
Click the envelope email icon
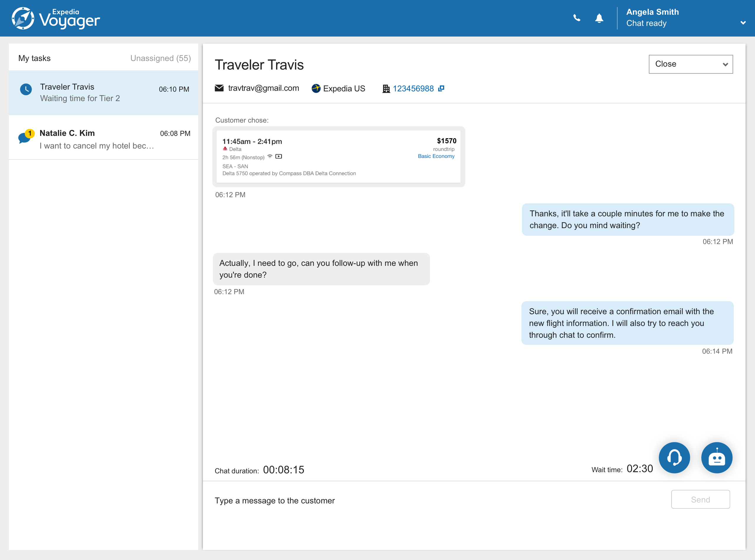tap(219, 88)
